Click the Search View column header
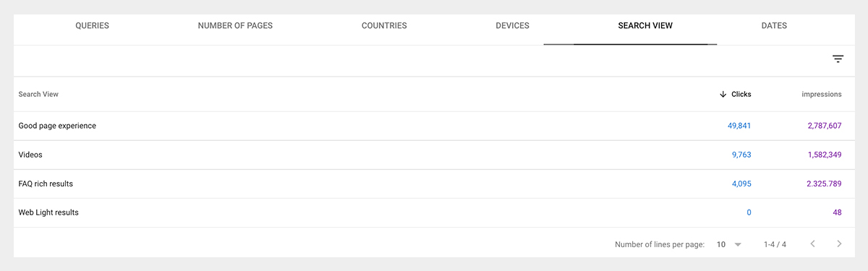The image size is (868, 271). pyautogui.click(x=38, y=95)
